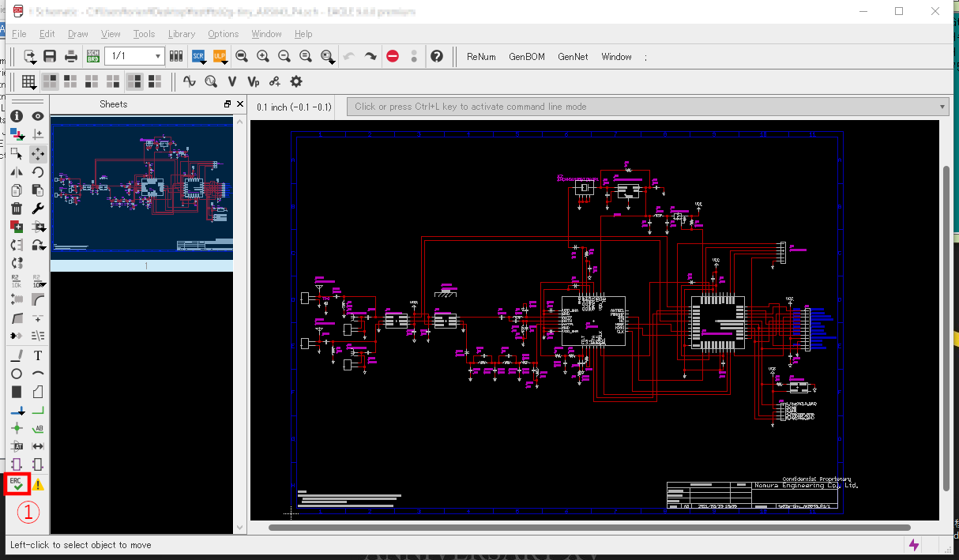Toggle the fifth layer preset button
The height and width of the screenshot is (560, 959).
135,81
